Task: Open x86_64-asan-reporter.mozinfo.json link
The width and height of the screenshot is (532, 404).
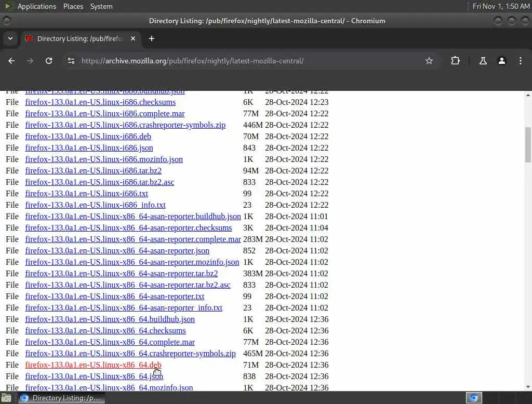Action: [132, 262]
